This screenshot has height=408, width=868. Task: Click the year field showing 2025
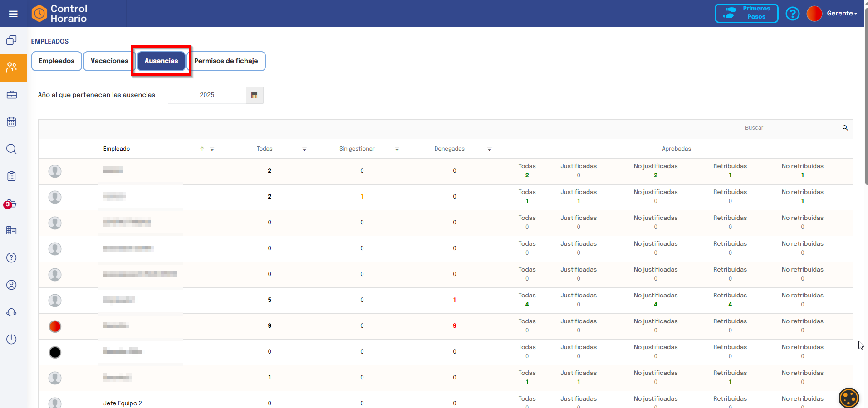pyautogui.click(x=207, y=95)
